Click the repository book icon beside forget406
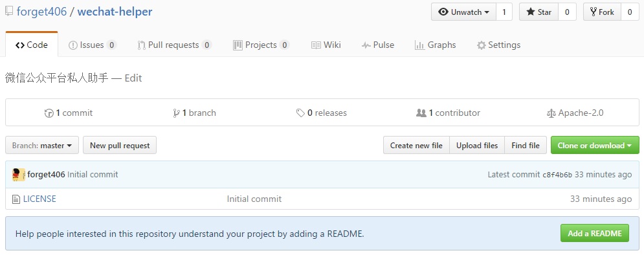This screenshot has height=255, width=644. pyautogui.click(x=9, y=12)
